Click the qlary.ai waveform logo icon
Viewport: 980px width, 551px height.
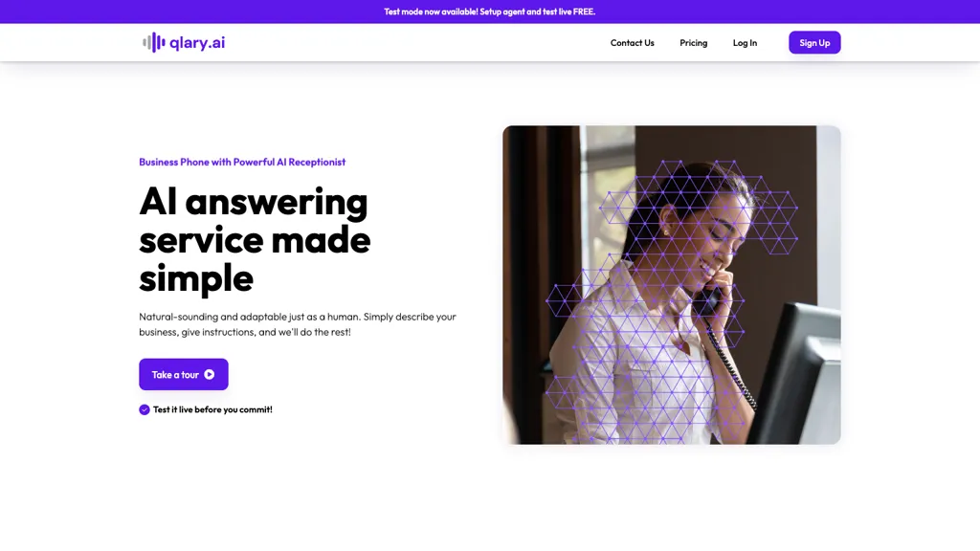pyautogui.click(x=154, y=42)
